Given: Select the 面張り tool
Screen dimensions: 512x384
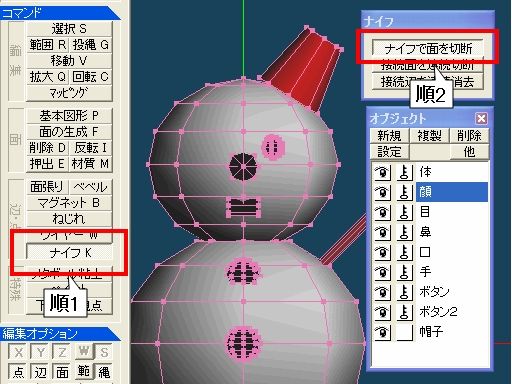Looking at the screenshot, I should [x=48, y=187].
